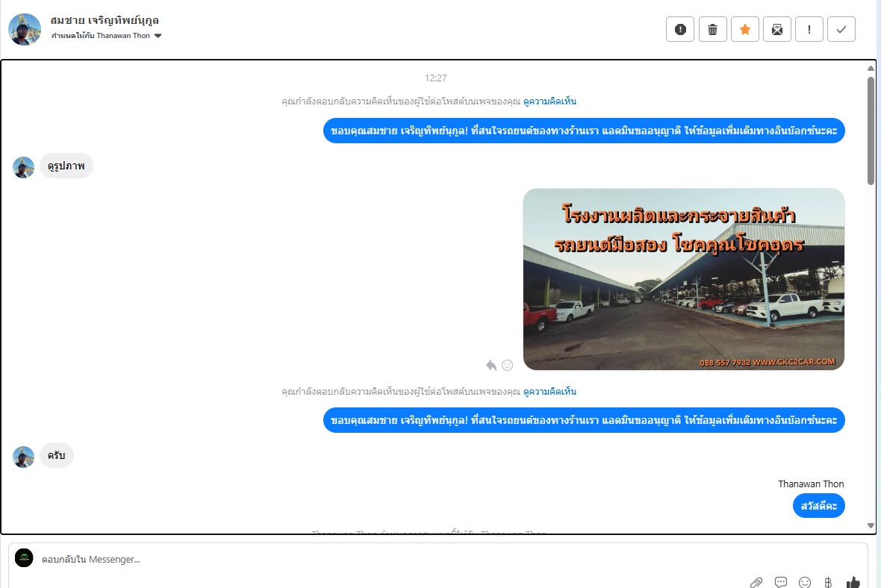Click the exclamation mark priority button
The height and width of the screenshot is (588, 881).
click(809, 29)
